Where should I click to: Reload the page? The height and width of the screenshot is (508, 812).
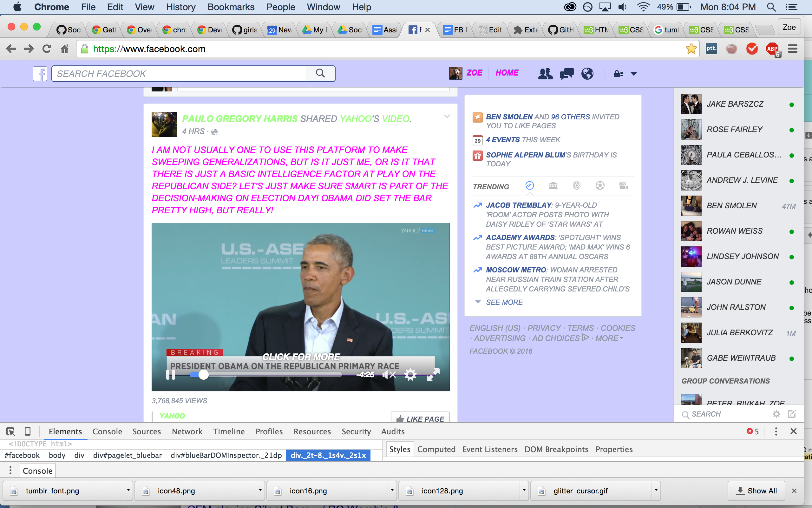(47, 49)
